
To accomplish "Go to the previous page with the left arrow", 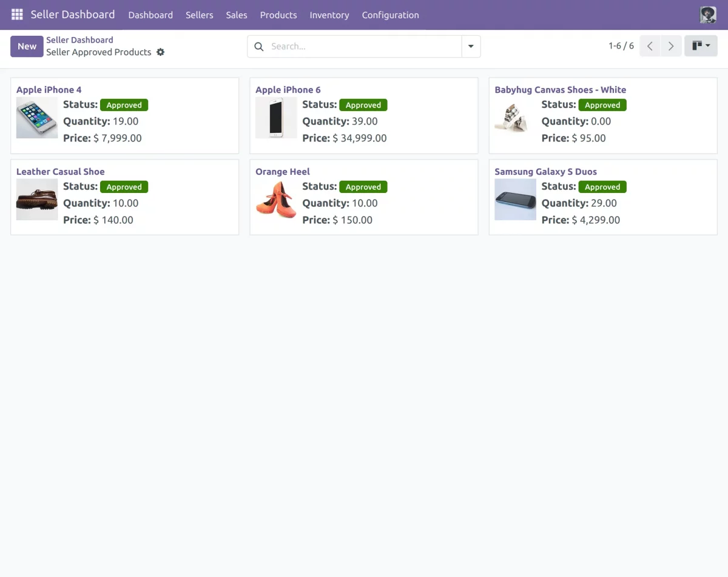I will click(650, 46).
